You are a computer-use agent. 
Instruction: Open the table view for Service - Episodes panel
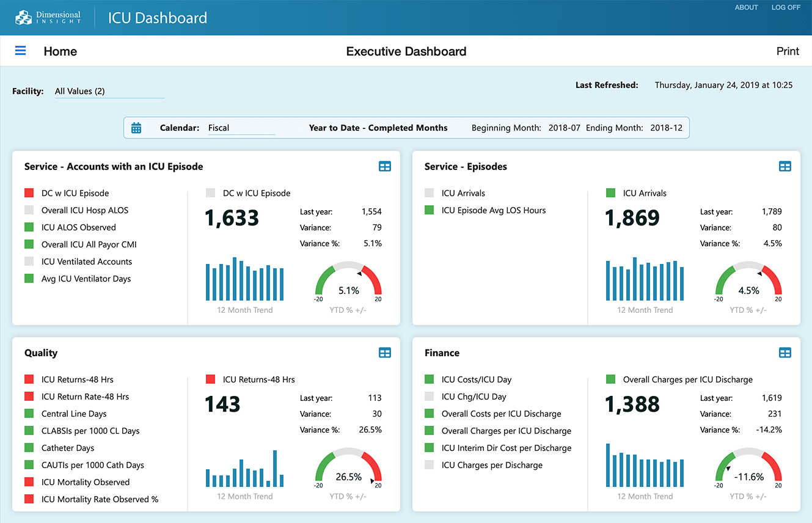point(785,166)
